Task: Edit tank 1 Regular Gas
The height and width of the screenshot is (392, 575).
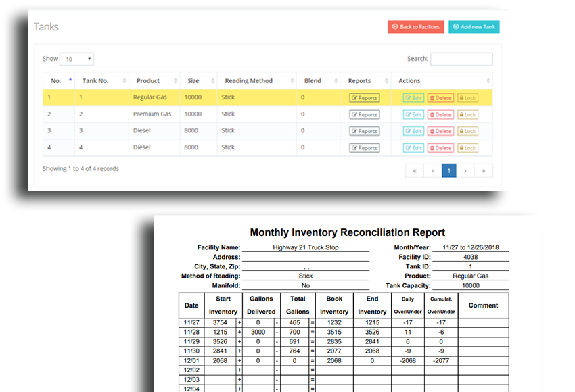Action: coord(413,98)
